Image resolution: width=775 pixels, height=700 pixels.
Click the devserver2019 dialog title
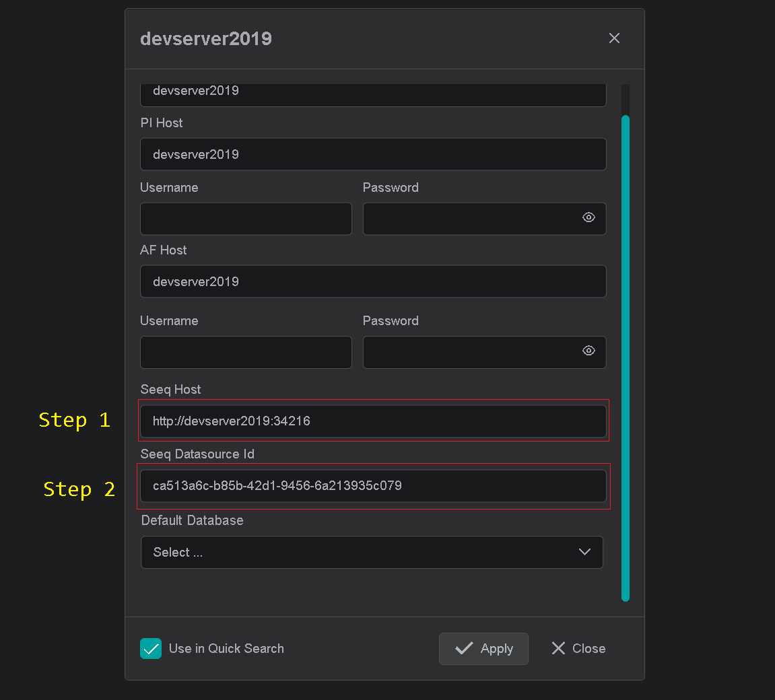click(206, 38)
